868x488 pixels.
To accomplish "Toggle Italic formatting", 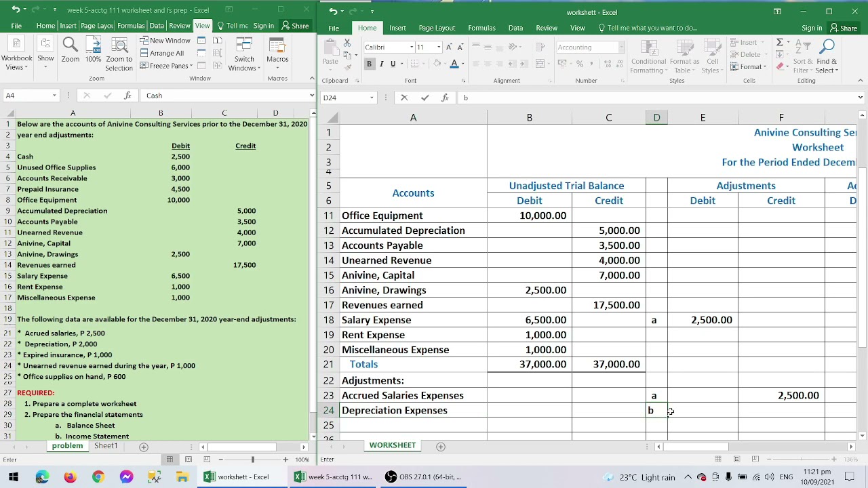I will coord(381,64).
